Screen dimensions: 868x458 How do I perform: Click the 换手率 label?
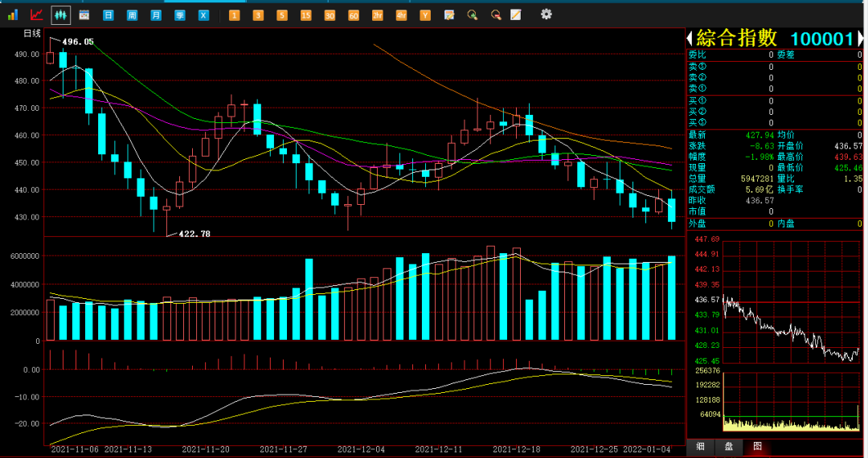[791, 190]
